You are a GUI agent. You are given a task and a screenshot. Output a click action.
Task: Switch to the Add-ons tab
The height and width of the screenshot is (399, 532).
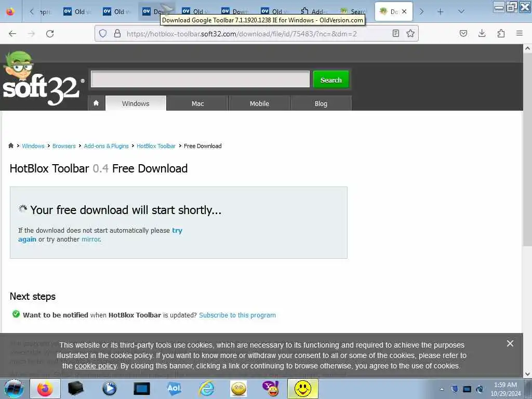pos(314,11)
